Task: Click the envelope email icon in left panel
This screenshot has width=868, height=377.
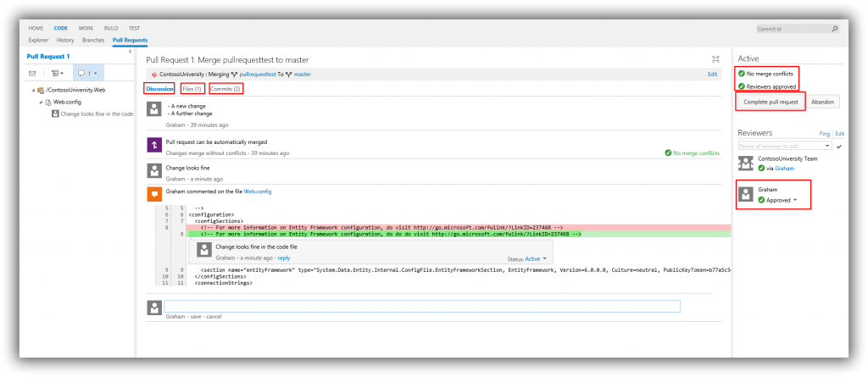Action: tap(33, 74)
